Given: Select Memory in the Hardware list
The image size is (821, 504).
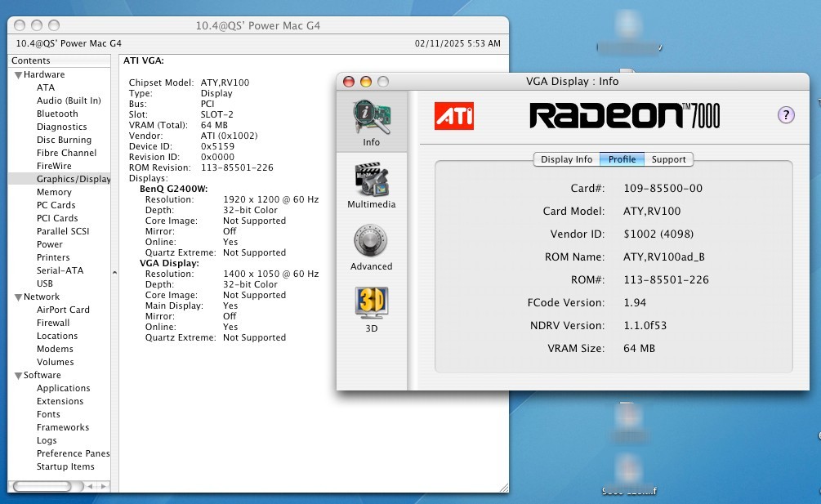Looking at the screenshot, I should [x=54, y=192].
